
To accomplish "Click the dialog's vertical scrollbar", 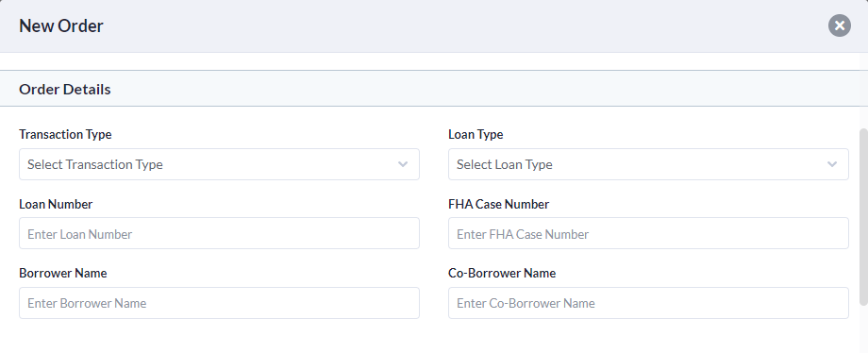I will pos(863,216).
